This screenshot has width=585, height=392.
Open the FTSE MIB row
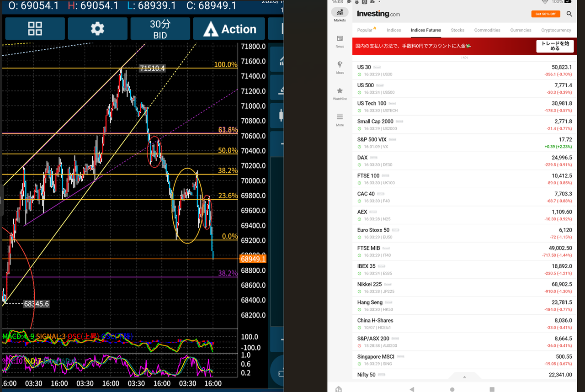pyautogui.click(x=464, y=251)
